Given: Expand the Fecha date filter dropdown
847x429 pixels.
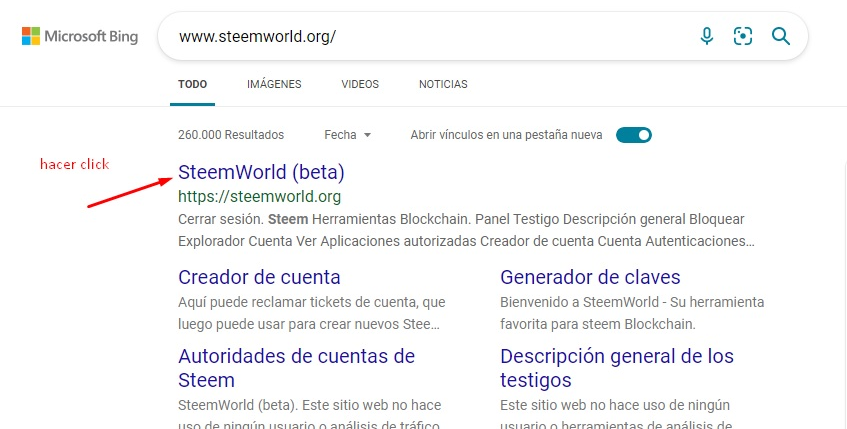Looking at the screenshot, I should (347, 135).
